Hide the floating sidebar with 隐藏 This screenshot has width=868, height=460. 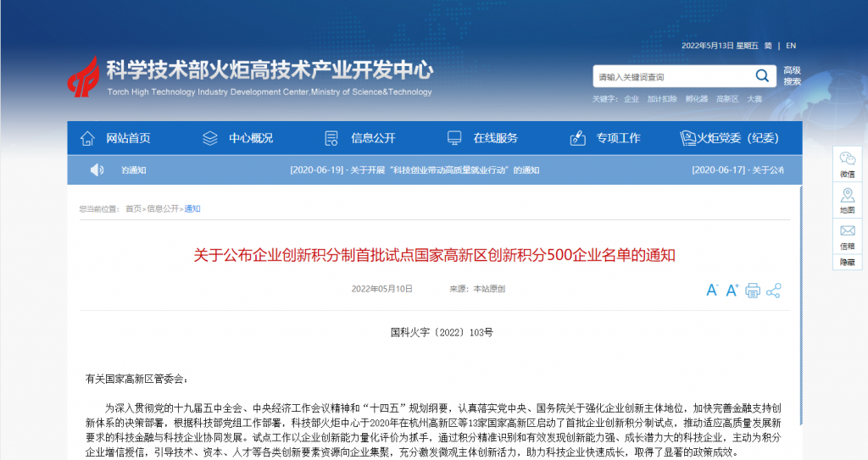pyautogui.click(x=847, y=262)
